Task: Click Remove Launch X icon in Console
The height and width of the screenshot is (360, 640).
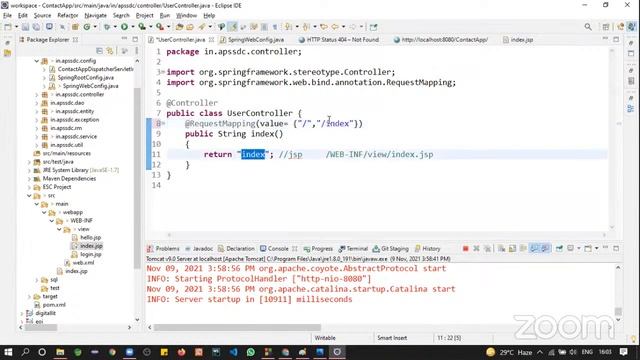Action: coord(476,249)
